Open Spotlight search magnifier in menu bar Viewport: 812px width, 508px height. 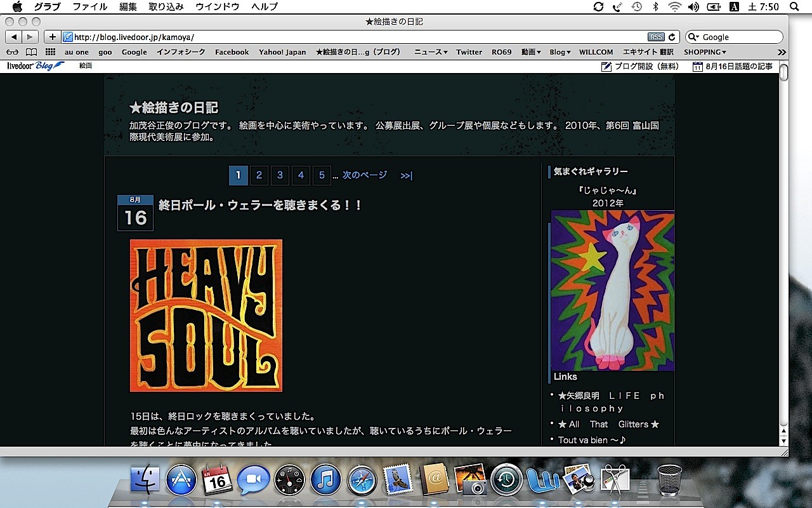[x=794, y=6]
